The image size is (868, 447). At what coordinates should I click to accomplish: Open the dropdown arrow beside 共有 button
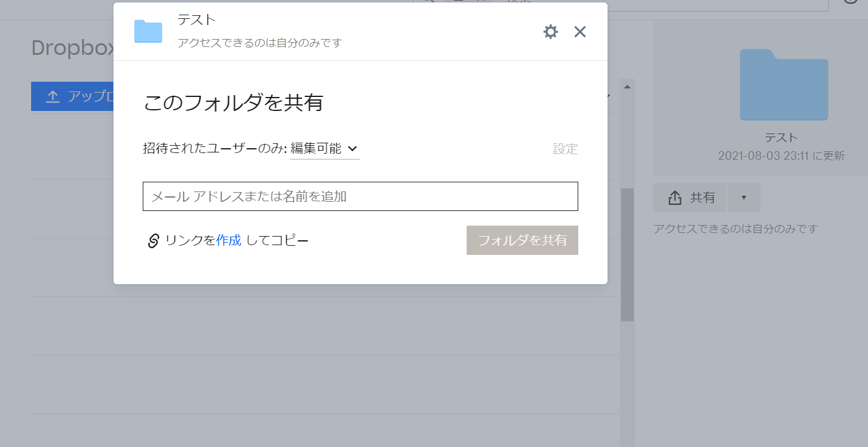tap(744, 198)
